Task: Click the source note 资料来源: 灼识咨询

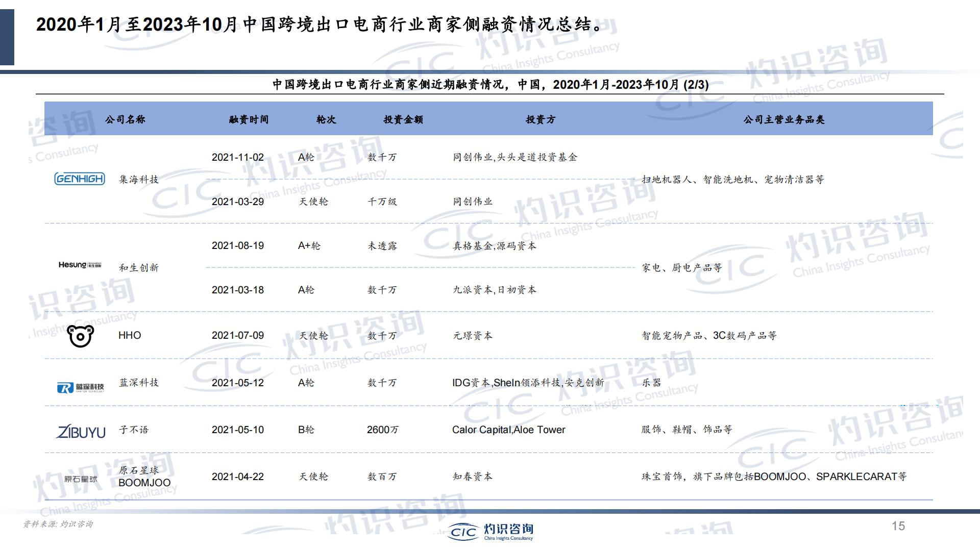Action: click(x=58, y=524)
